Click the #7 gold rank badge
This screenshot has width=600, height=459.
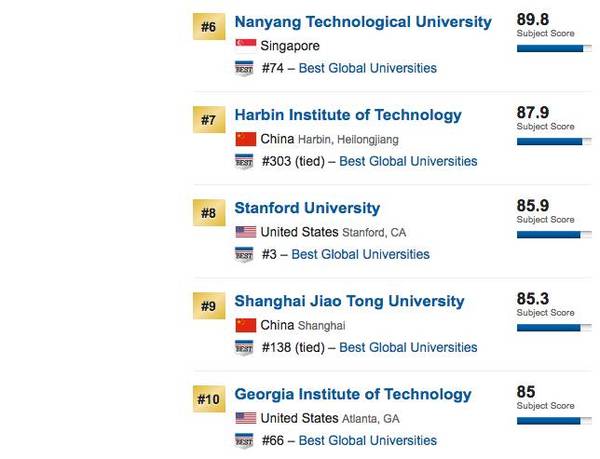coord(209,120)
